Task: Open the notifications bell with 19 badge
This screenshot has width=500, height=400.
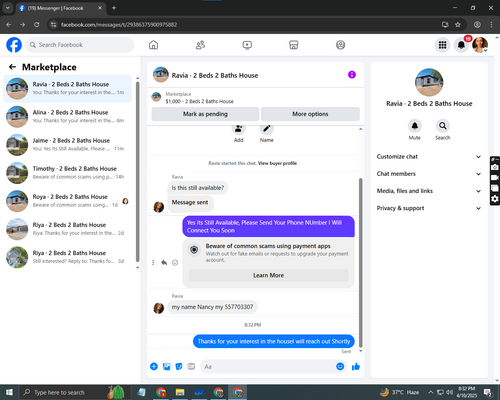Action: (x=461, y=45)
